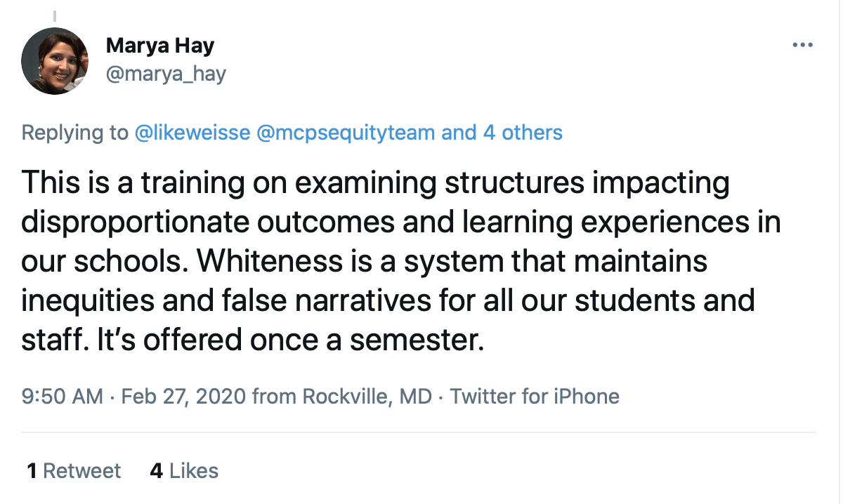The height and width of the screenshot is (504, 843).
Task: Open the Marya Hay display name
Action: tap(160, 46)
